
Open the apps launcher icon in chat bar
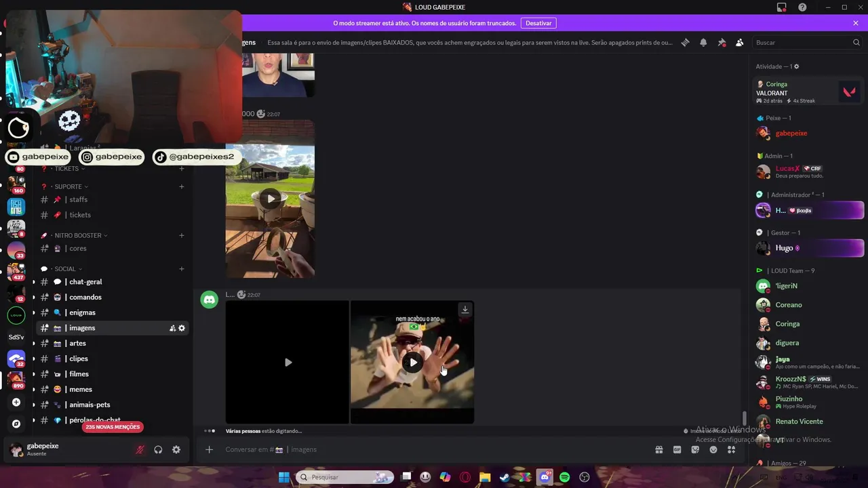click(731, 449)
